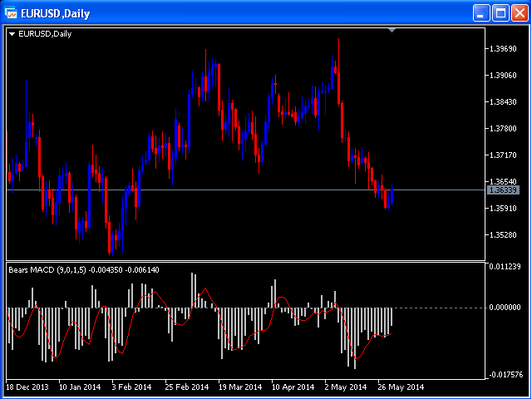Click the 10 Jan 2014 date label
This screenshot has height=399, width=532.
(80, 387)
